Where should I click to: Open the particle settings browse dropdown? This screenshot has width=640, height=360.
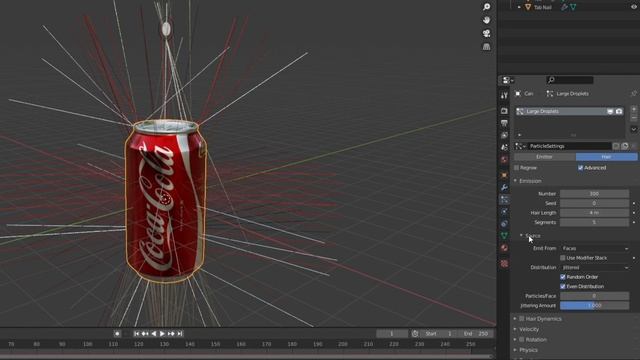(520, 146)
